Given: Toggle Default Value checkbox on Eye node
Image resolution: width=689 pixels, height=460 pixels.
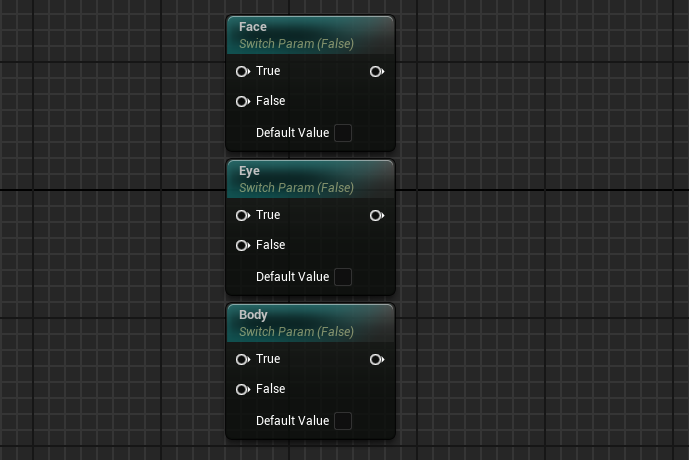Looking at the screenshot, I should (x=343, y=277).
